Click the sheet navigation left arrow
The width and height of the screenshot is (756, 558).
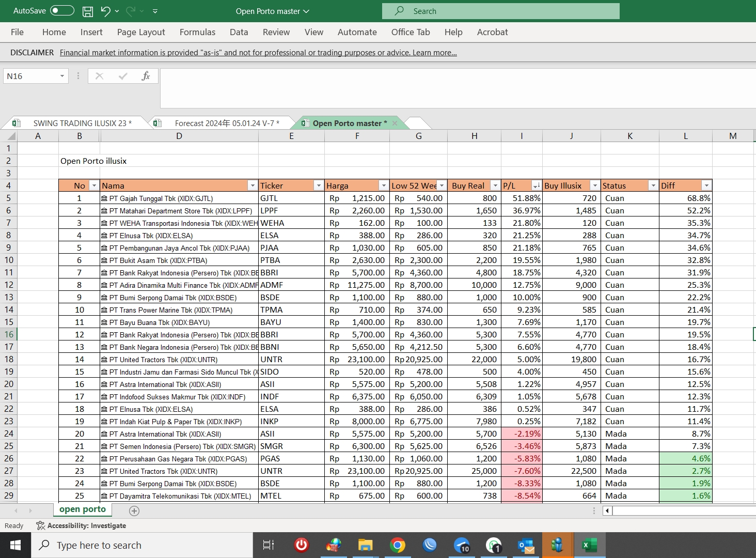tap(16, 511)
